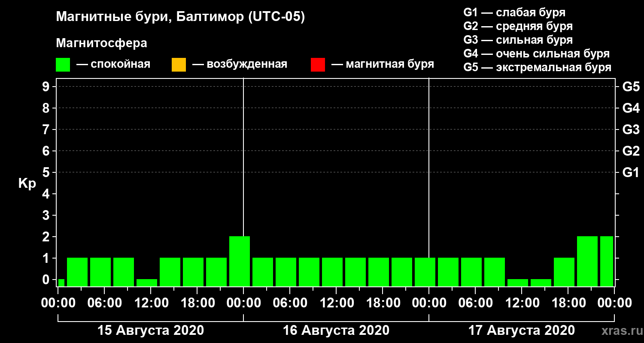Click the Kp 0 bar before 12:00 on 15 Августа
644x343 pixels.
click(147, 283)
